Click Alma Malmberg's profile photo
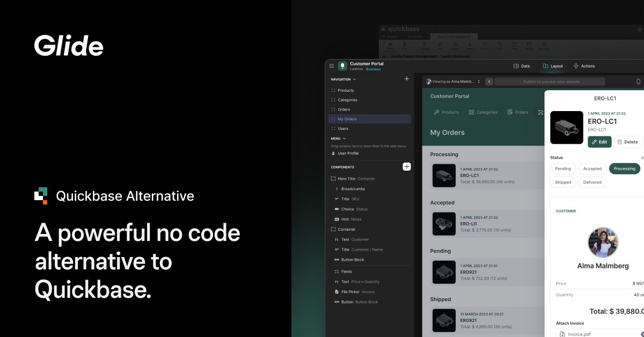 click(x=603, y=243)
